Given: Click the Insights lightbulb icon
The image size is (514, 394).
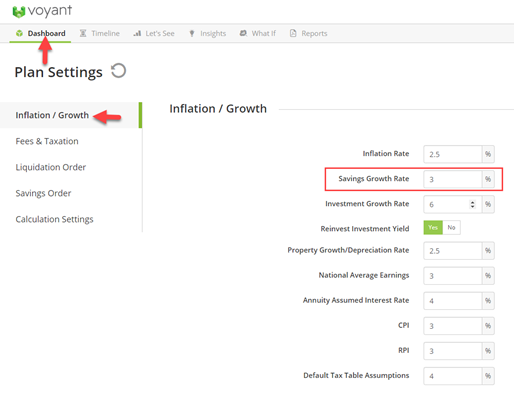Looking at the screenshot, I should [x=192, y=33].
